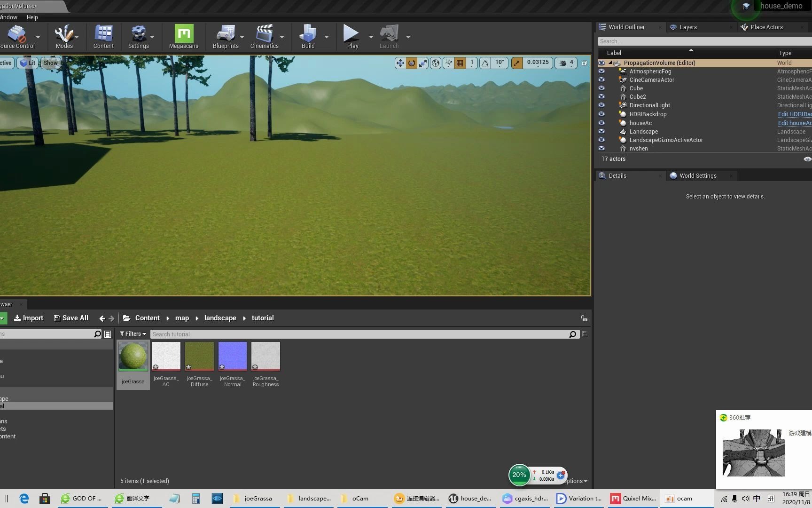Viewport: 812px width, 508px height.
Task: Click the Cinematics toolbar icon
Action: click(265, 35)
